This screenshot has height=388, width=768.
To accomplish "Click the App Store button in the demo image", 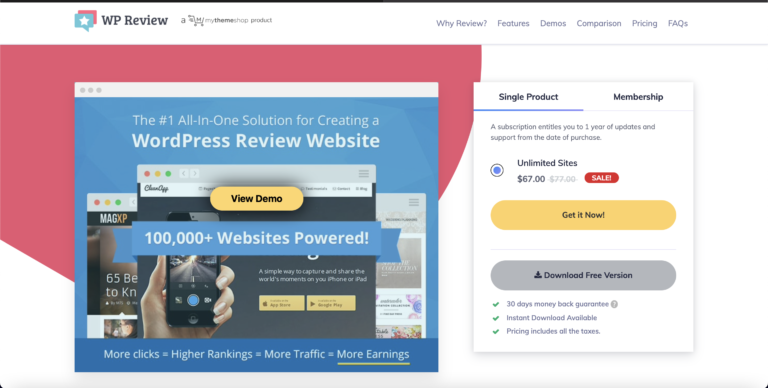I will pyautogui.click(x=282, y=303).
